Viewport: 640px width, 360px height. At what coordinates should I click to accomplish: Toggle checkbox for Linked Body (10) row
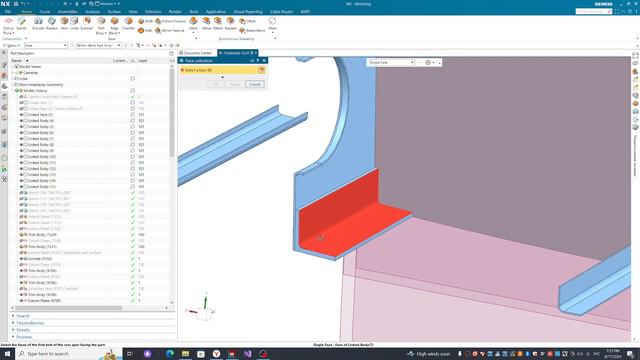point(133,157)
